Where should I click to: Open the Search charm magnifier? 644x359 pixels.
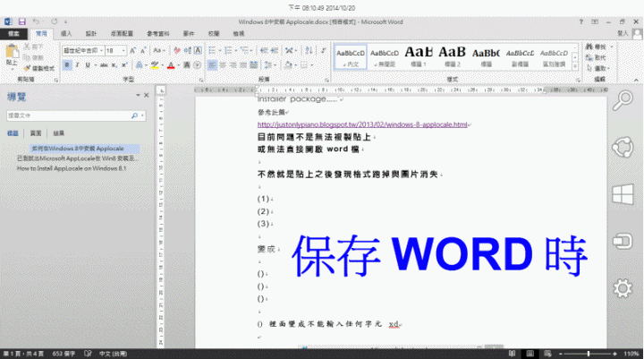point(623,101)
